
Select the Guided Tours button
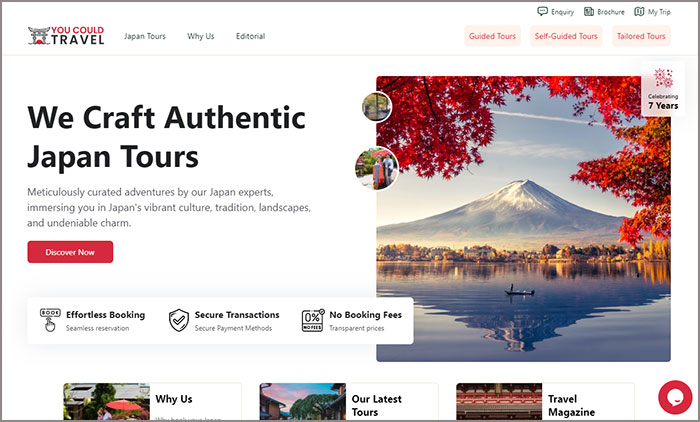pyautogui.click(x=492, y=36)
